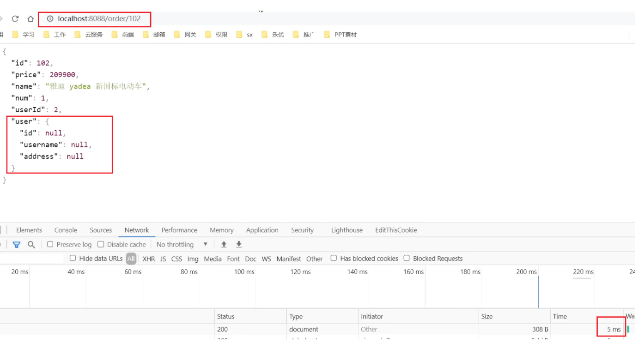Click the site information icon in address bar

click(x=50, y=19)
